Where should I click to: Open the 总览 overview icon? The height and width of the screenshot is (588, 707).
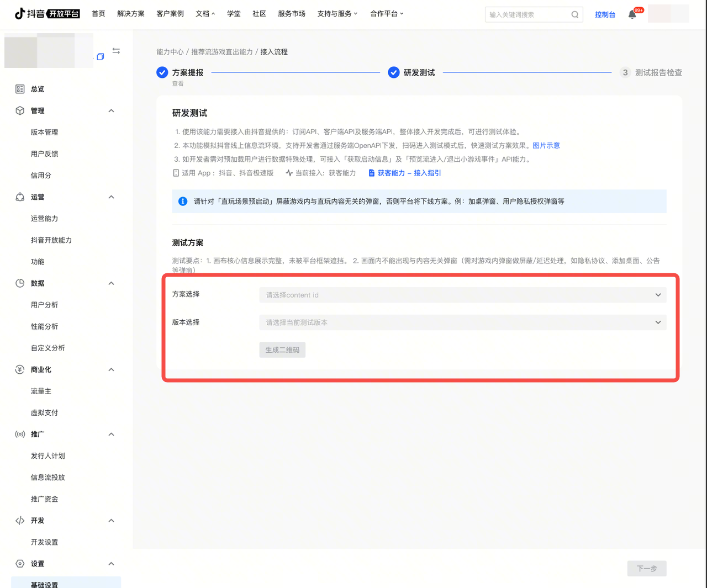pyautogui.click(x=20, y=89)
